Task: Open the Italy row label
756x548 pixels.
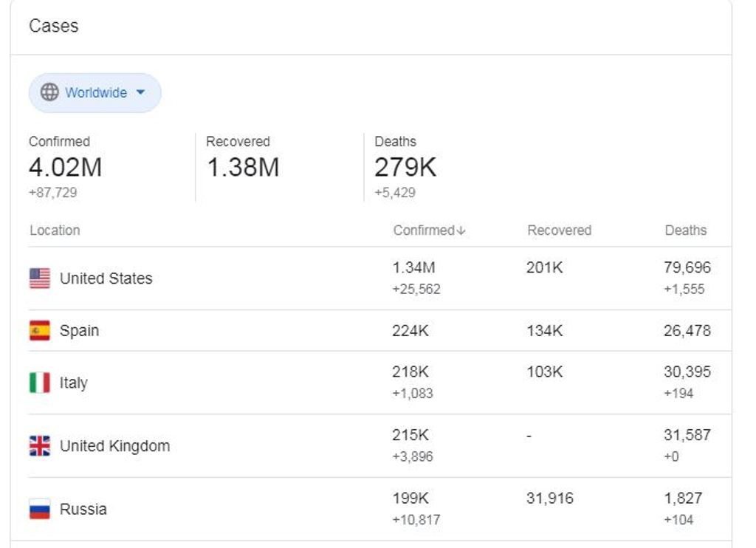Action: [x=74, y=383]
